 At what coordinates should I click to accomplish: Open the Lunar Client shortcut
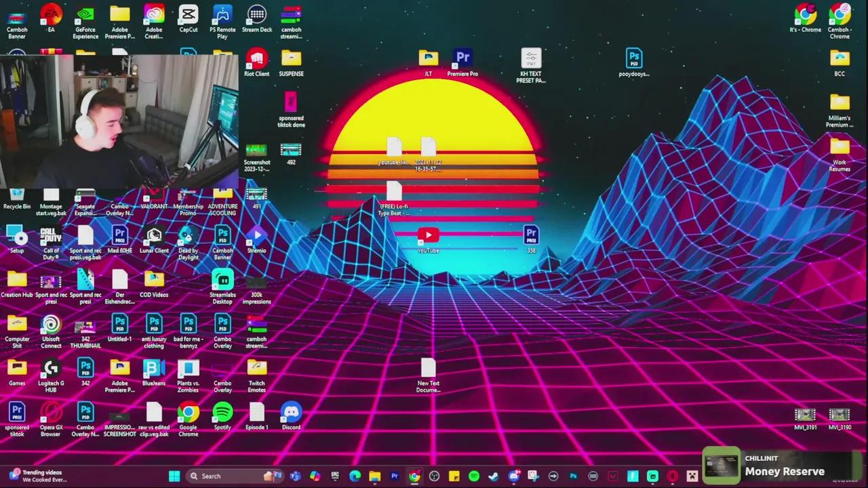click(154, 239)
